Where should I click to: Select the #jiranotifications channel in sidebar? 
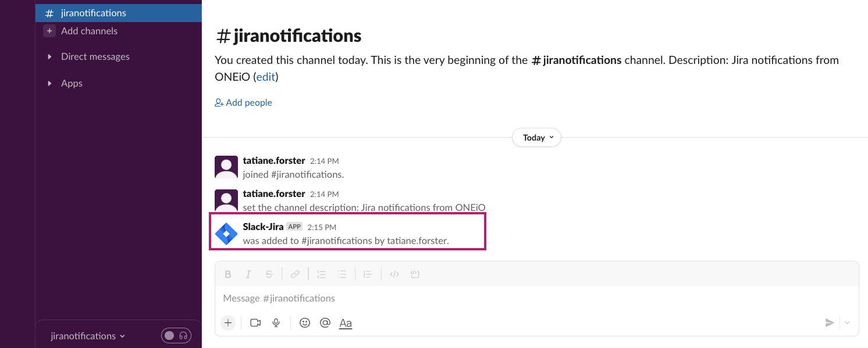point(119,13)
